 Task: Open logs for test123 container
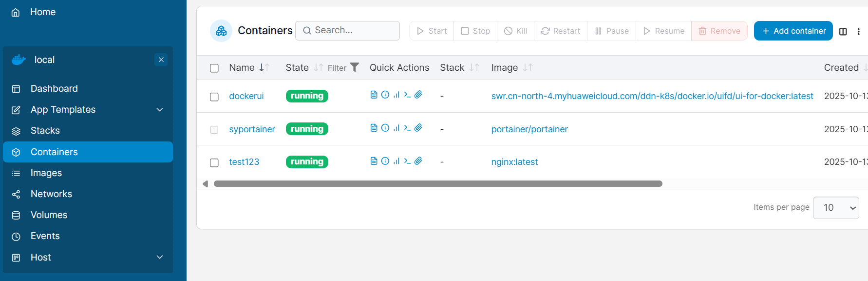tap(374, 161)
